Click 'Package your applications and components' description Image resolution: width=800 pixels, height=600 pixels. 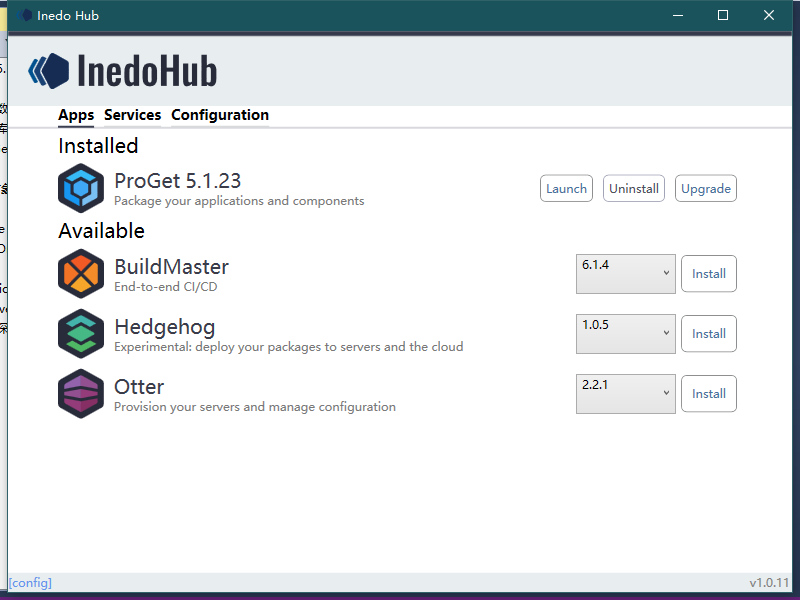coord(239,201)
